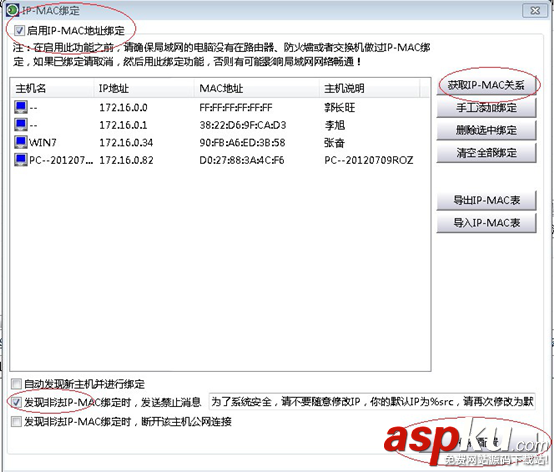The height and width of the screenshot is (472, 554).
Task: Click 获取IP-MAC关系 button
Action: pos(486,85)
